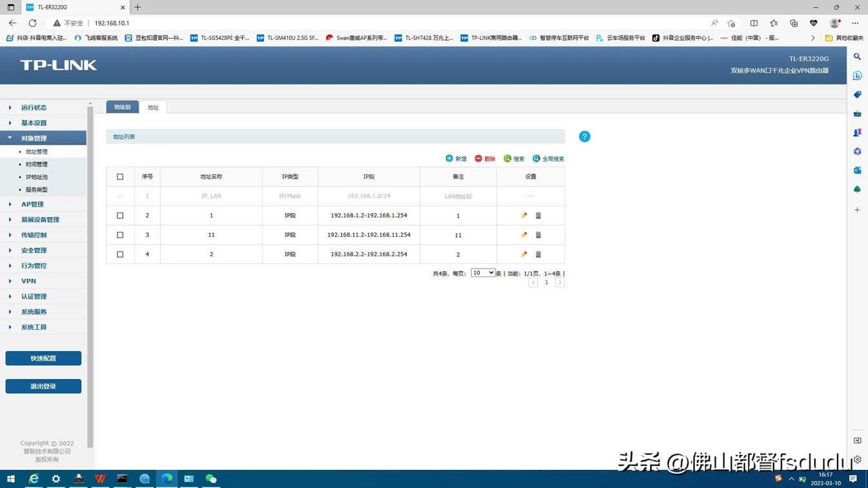Viewport: 868px width, 488px height.
Task: Click the 删除 (delete) icon above table
Action: [x=479, y=159]
